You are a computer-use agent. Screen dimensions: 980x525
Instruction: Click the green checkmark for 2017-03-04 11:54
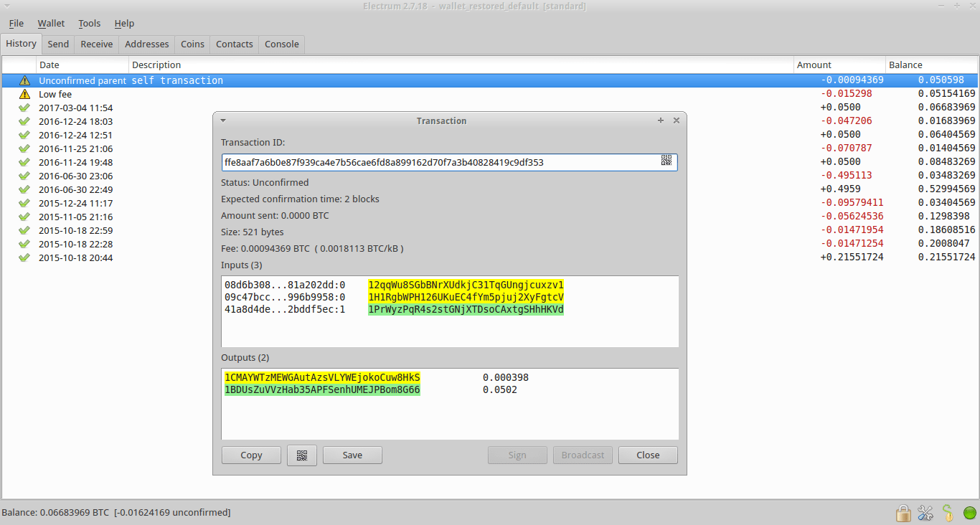click(24, 108)
